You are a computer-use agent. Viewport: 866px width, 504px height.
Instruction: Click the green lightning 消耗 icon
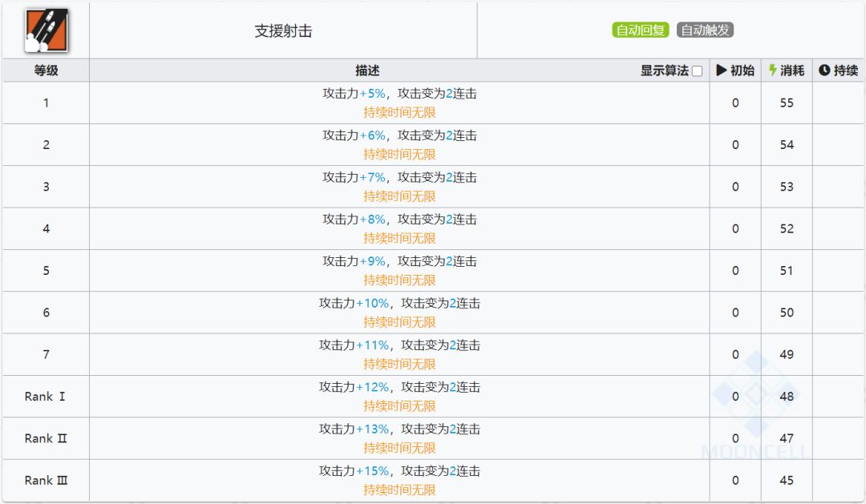point(773,71)
